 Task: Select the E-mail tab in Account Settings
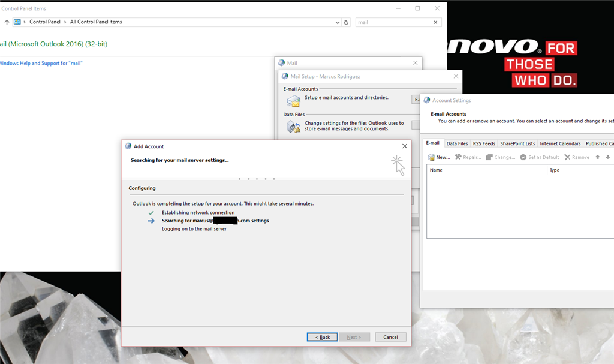click(433, 143)
